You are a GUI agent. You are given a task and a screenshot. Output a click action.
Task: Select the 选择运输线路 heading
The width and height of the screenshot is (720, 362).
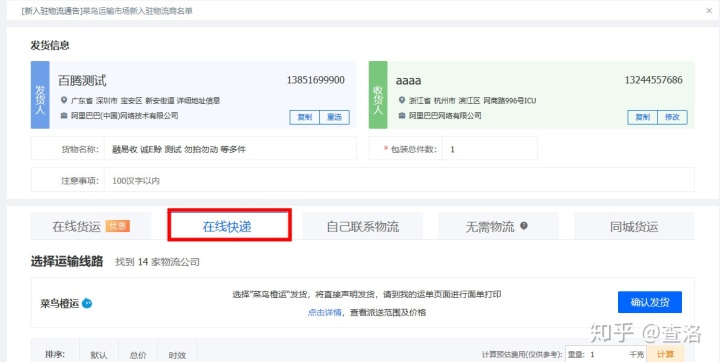(67, 262)
